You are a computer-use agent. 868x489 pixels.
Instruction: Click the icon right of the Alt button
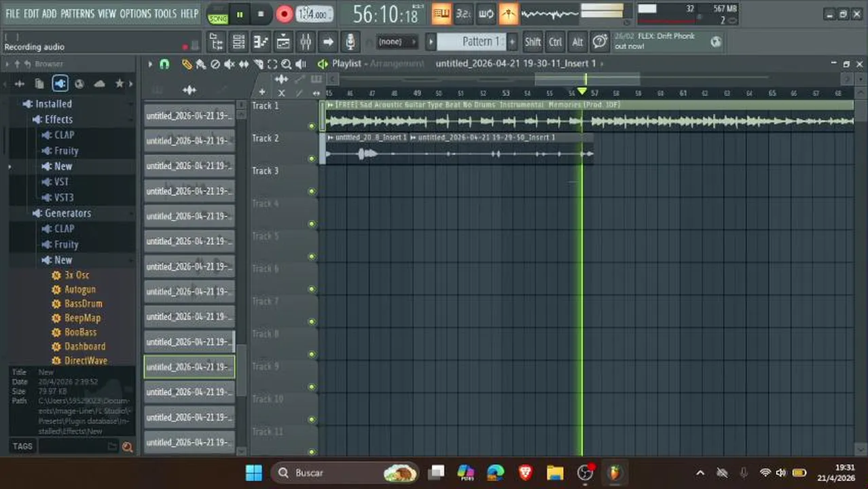click(600, 42)
